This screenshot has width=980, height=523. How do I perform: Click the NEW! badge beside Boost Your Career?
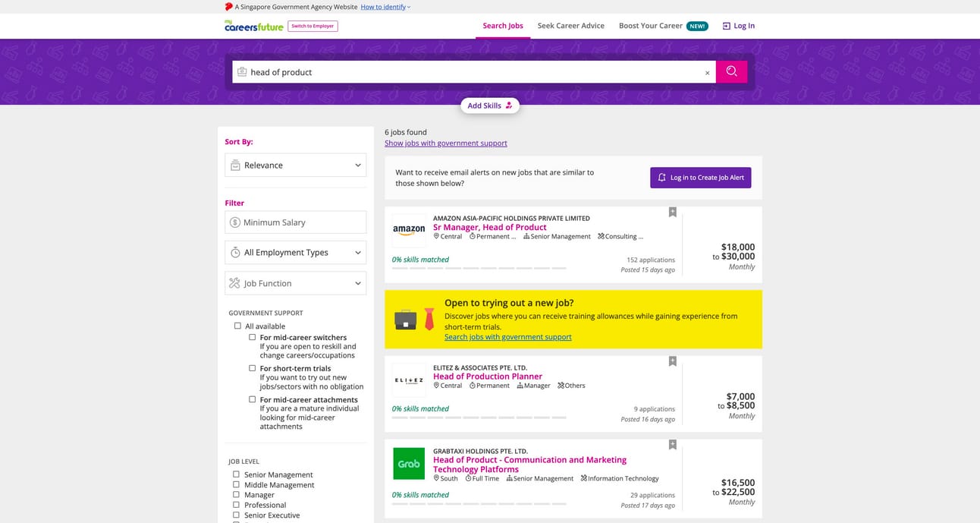[697, 26]
